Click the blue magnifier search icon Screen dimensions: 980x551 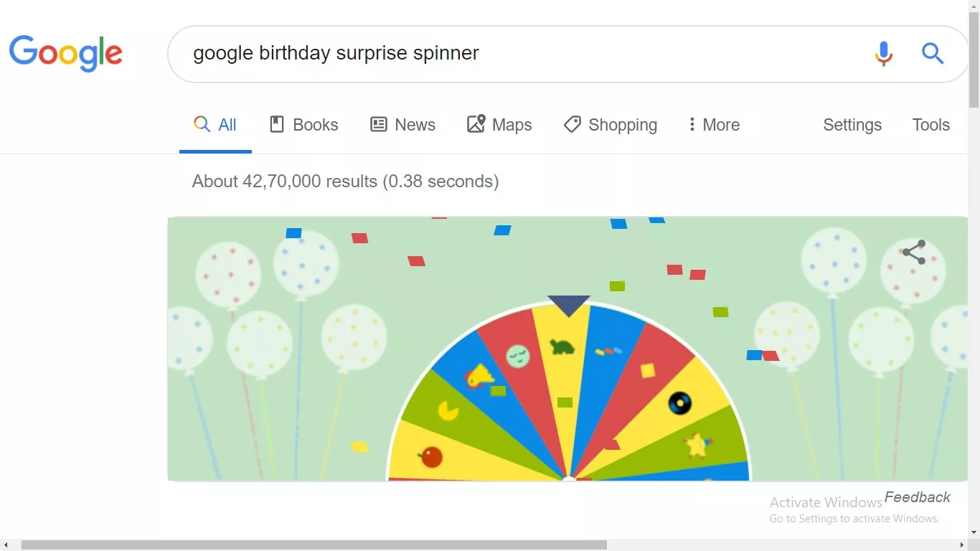pyautogui.click(x=932, y=53)
